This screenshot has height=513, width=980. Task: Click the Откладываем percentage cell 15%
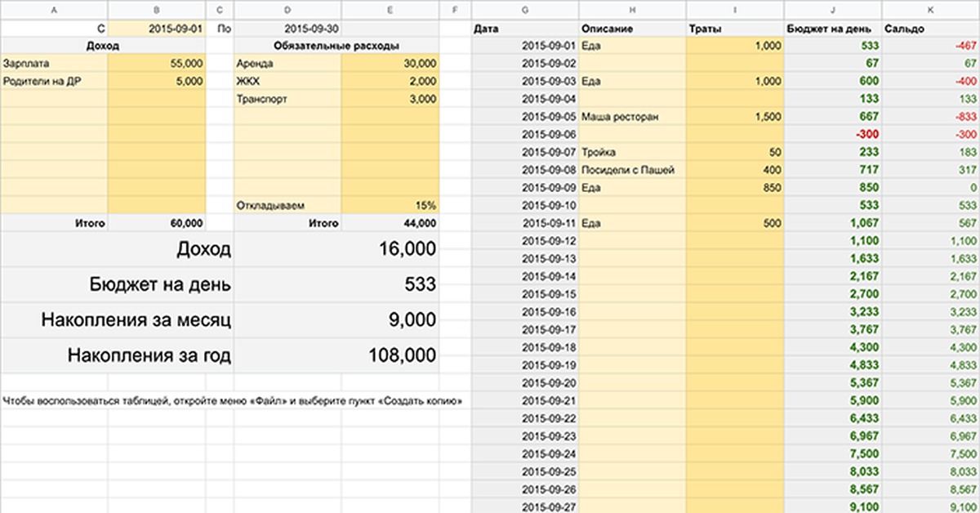(390, 205)
